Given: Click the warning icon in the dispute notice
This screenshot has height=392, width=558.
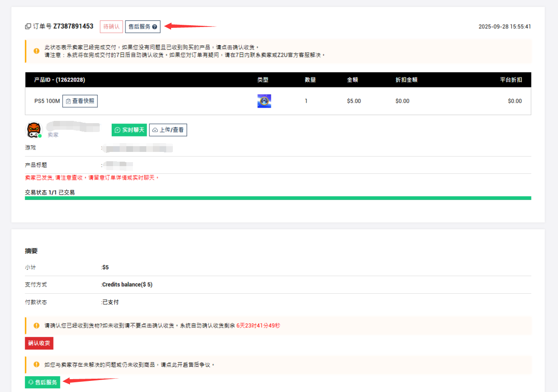Looking at the screenshot, I should point(36,365).
